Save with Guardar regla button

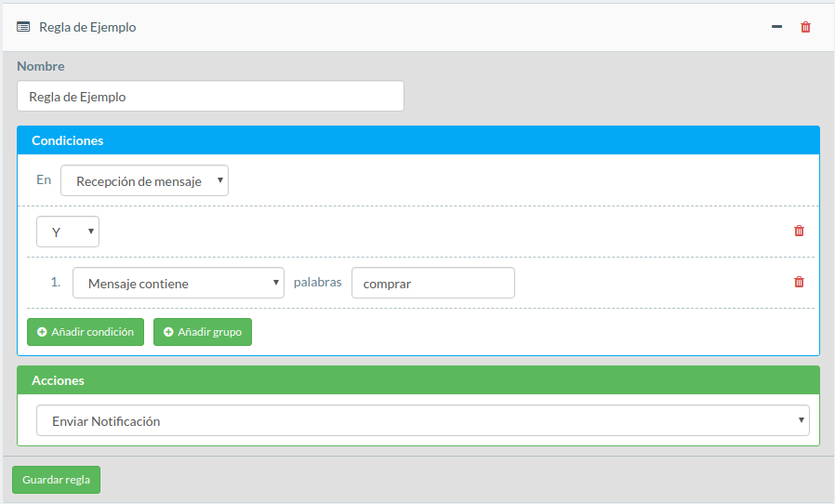[56, 480]
